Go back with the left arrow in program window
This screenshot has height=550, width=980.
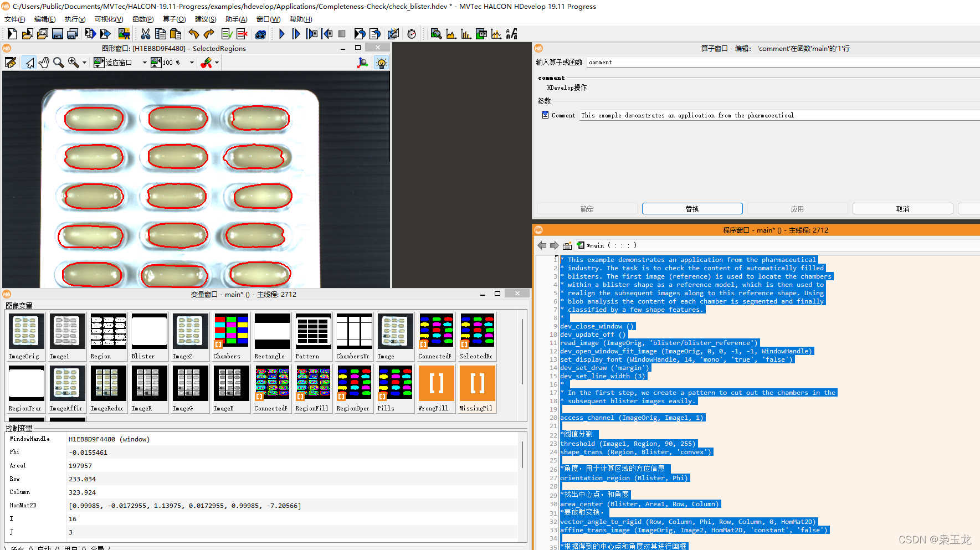tap(542, 245)
